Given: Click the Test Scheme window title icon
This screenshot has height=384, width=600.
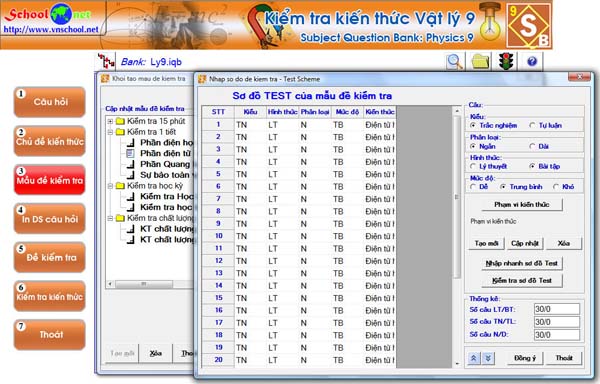Looking at the screenshot, I should [x=202, y=79].
